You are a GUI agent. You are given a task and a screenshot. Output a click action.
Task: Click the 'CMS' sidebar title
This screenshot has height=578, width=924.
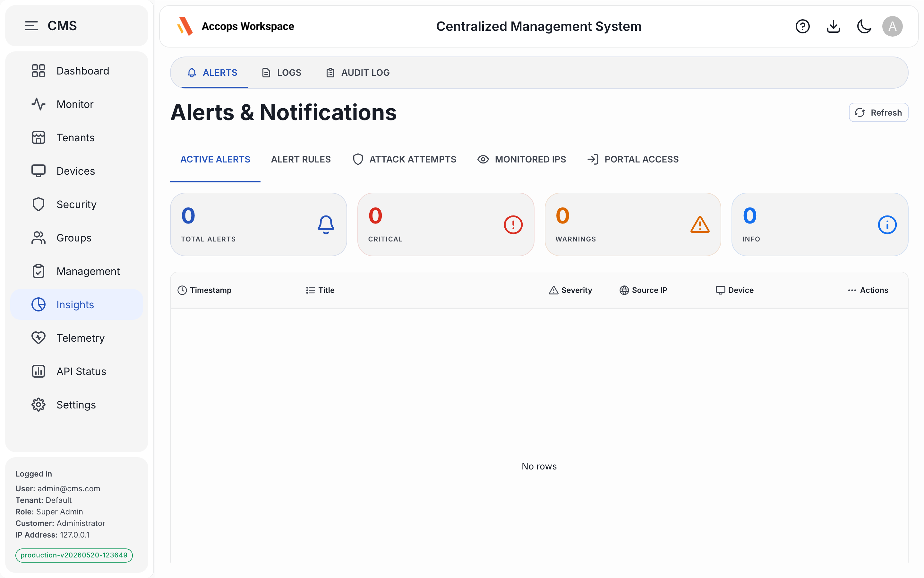click(x=62, y=26)
